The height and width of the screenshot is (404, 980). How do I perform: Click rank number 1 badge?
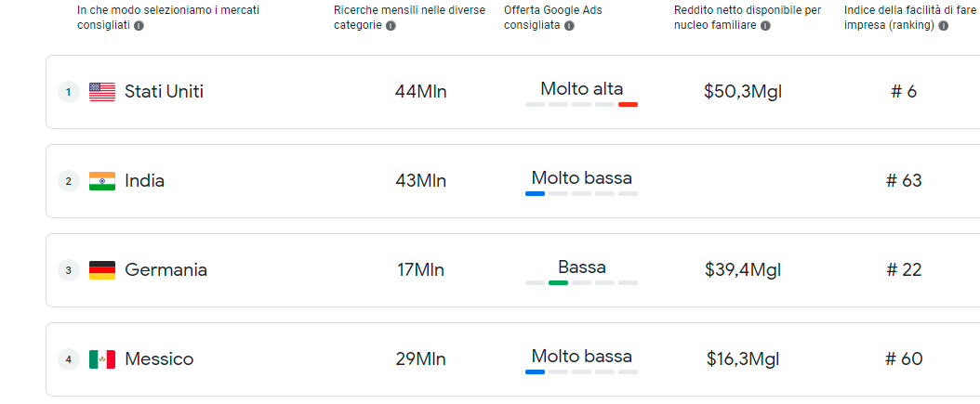[69, 93]
